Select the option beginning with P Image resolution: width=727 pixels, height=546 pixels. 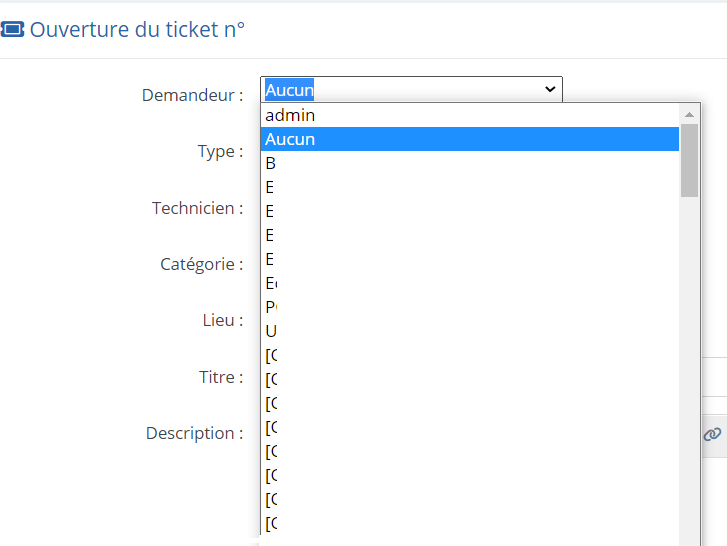[x=470, y=307]
